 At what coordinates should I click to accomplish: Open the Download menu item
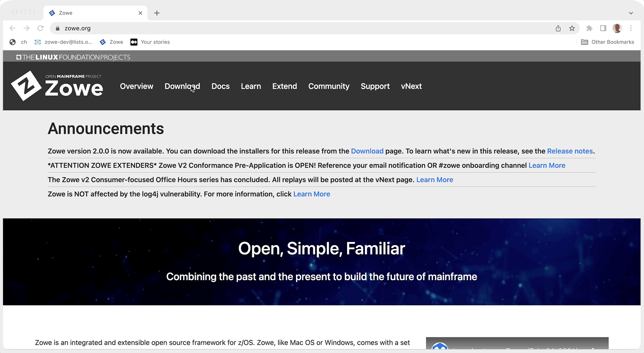(182, 86)
